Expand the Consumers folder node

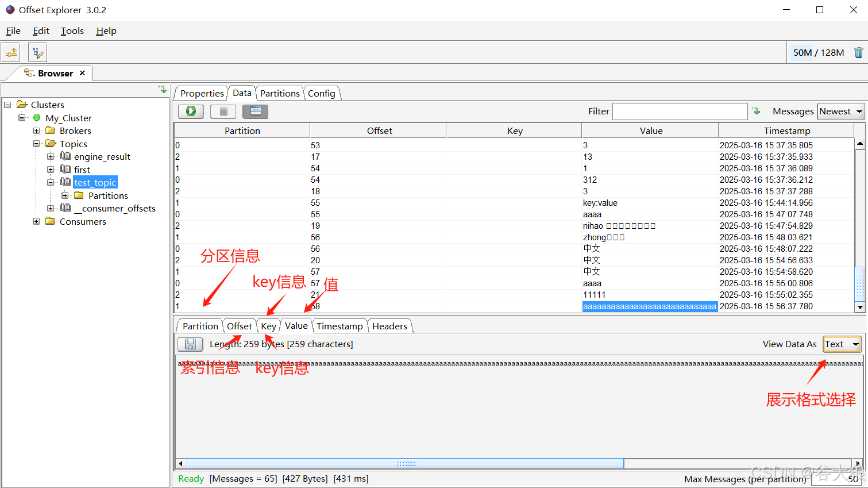[x=36, y=221]
